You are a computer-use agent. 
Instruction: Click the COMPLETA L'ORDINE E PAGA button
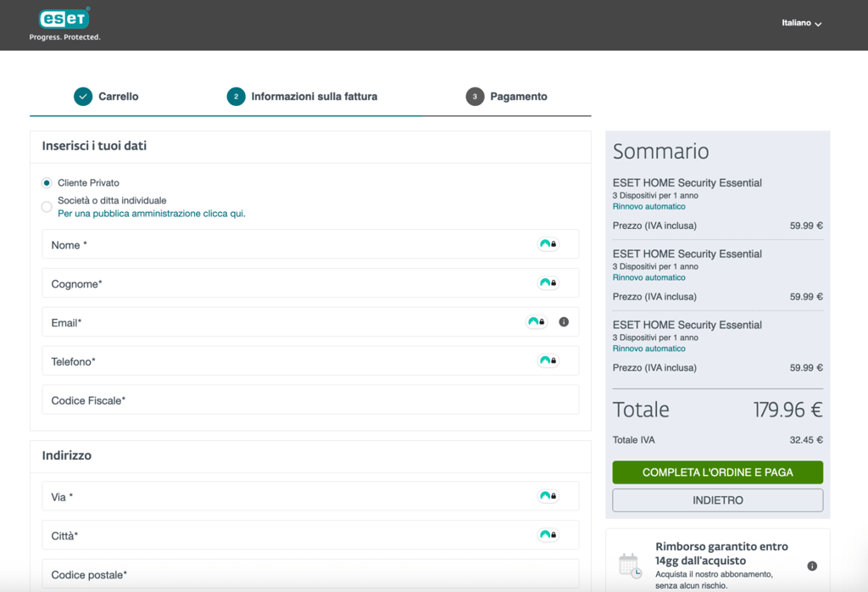717,472
